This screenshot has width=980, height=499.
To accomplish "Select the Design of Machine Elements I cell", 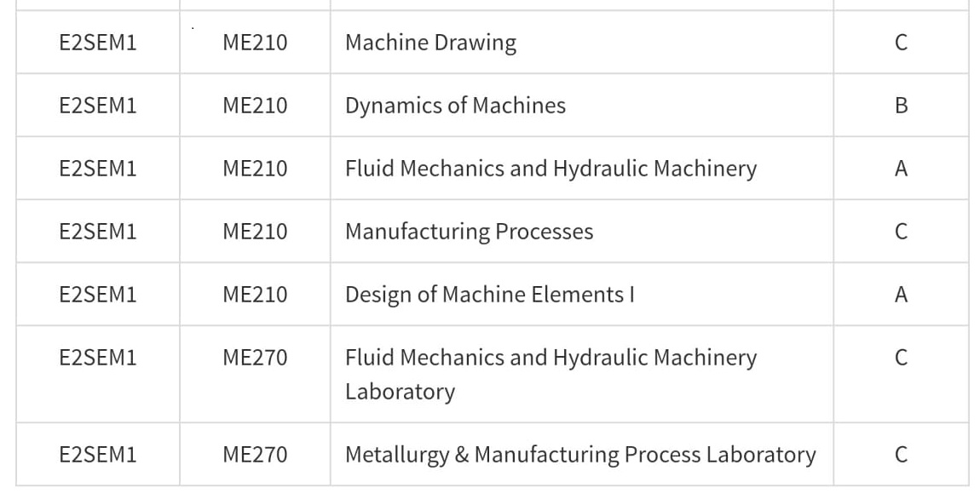I will pyautogui.click(x=581, y=294).
